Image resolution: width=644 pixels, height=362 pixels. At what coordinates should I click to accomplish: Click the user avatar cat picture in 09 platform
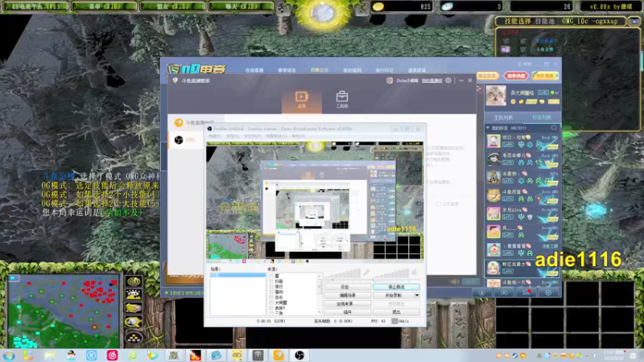(496, 96)
